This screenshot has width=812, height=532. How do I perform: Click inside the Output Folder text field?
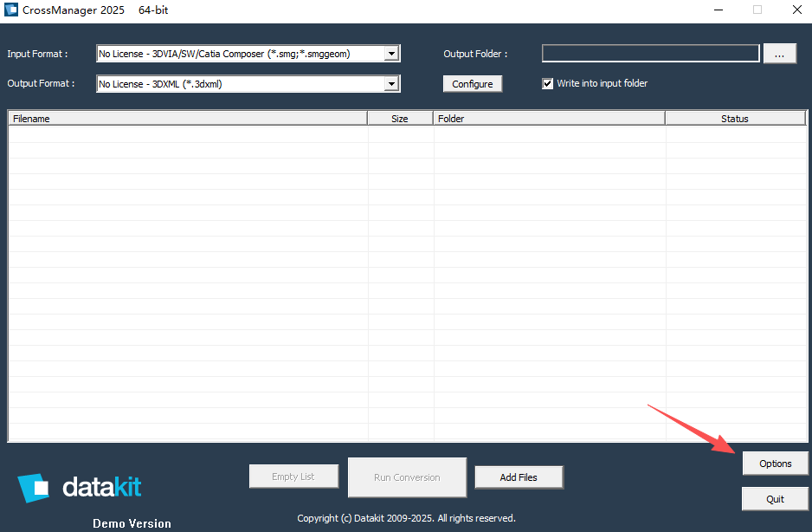pos(649,53)
